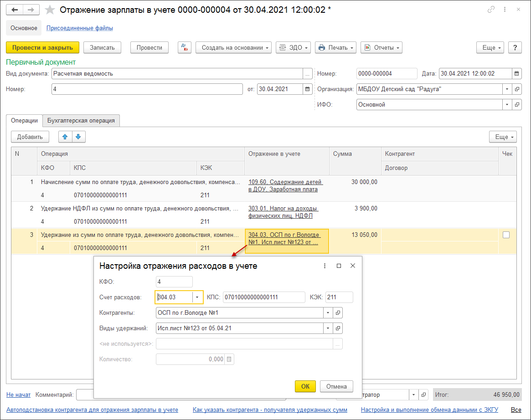This screenshot has height=420, width=531.
Task: Show Дт/Кт postings icon
Action: (x=185, y=47)
